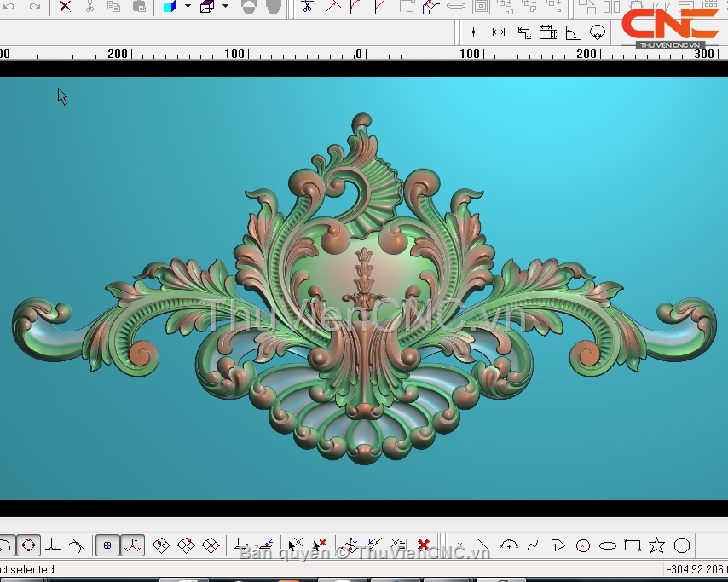This screenshot has width=728, height=582.
Task: Click the Paste icon in top toolbar
Action: [x=139, y=7]
